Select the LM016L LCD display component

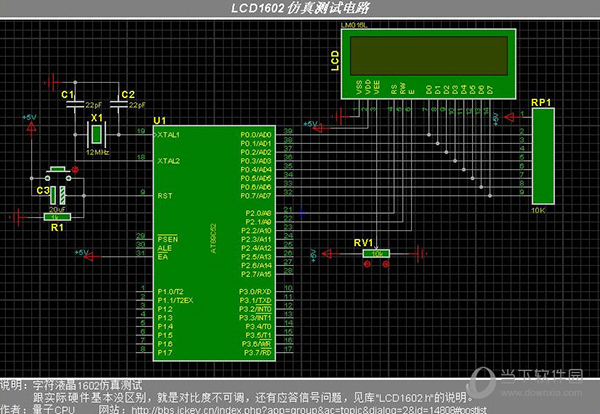tap(428, 64)
